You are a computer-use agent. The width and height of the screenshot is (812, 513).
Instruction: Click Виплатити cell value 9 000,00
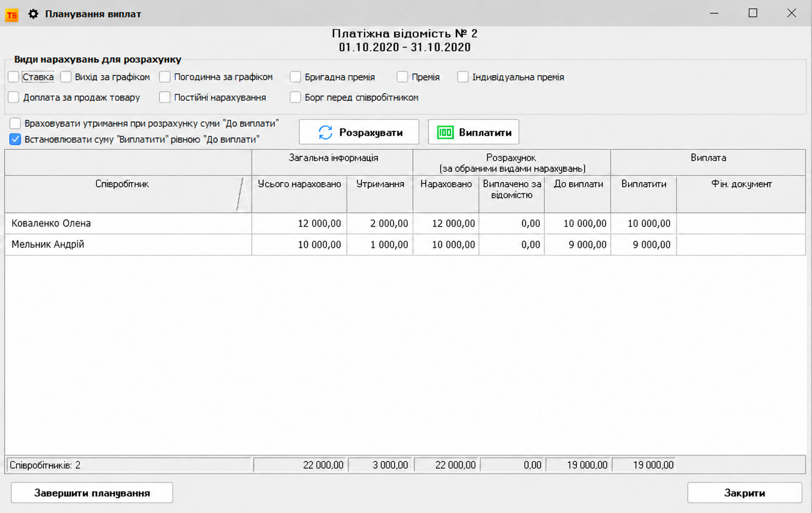(x=644, y=245)
